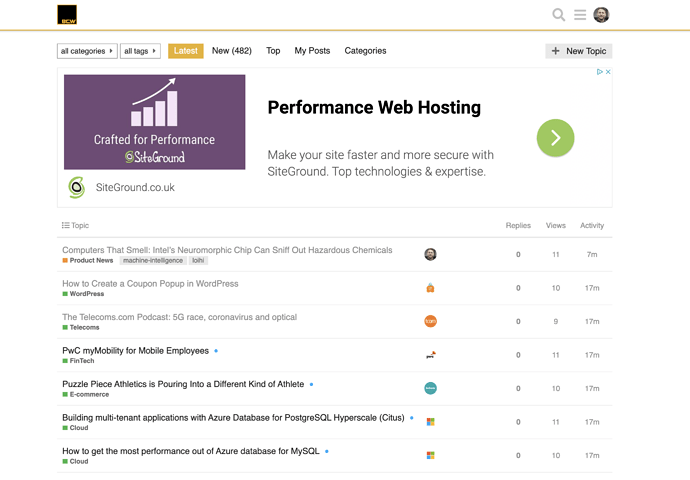Sort topics by Views column header
The image size is (690, 480).
coord(556,225)
